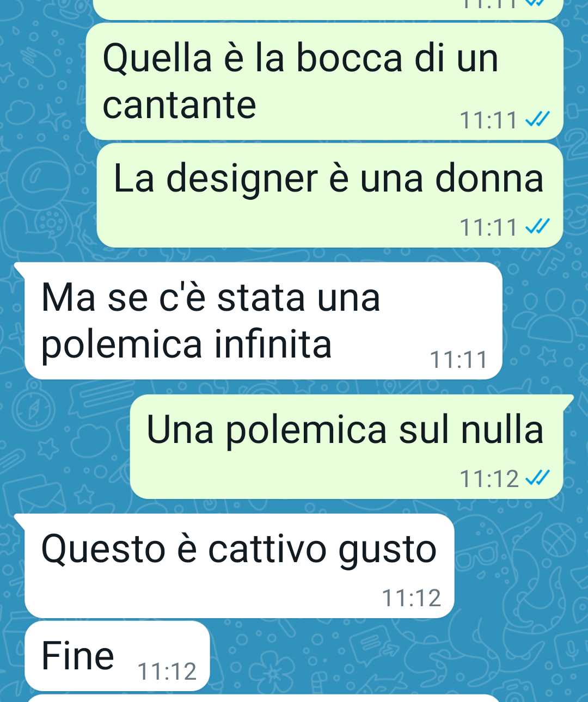
Task: Tap the 11:12 timestamp on "Questo è cattivo gusto"
Action: [x=411, y=598]
